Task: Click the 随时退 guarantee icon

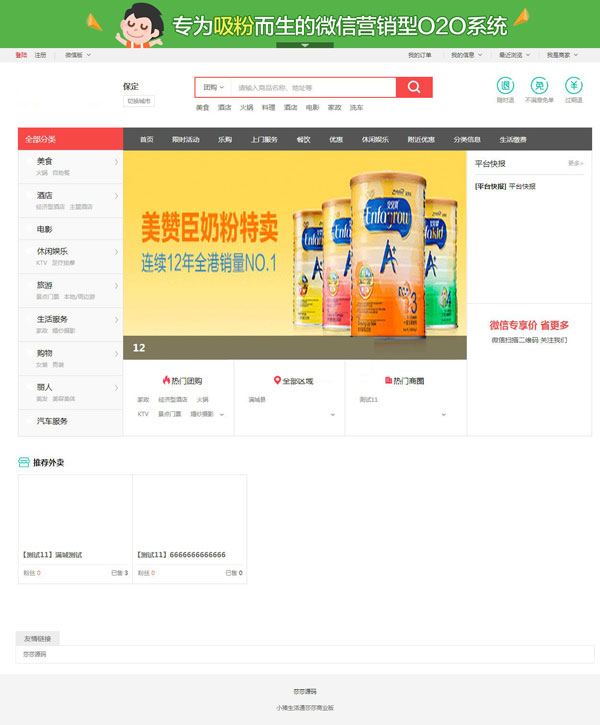Action: 505,86
